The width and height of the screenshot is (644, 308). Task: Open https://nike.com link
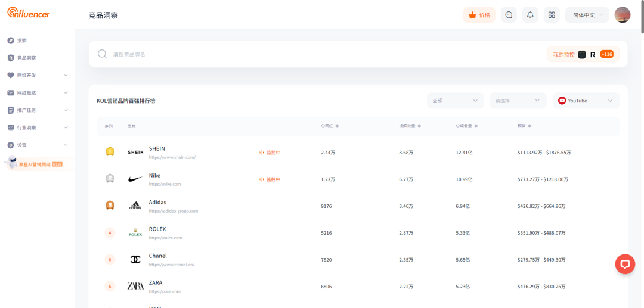[x=165, y=184]
